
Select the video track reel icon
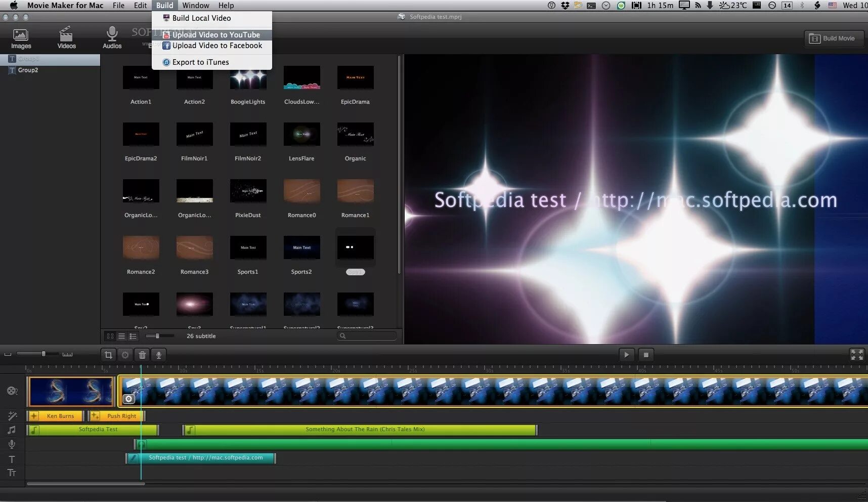(x=12, y=391)
